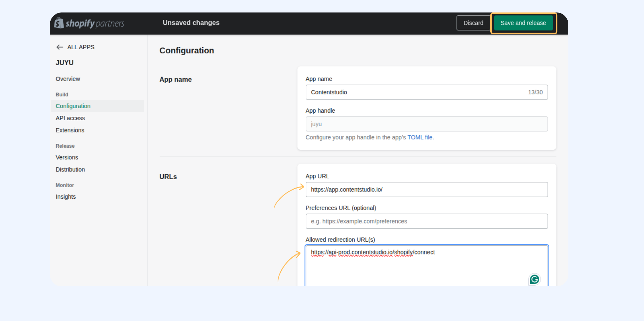Click the App URL input field
Viewport: 644px width, 321px height.
tap(426, 190)
